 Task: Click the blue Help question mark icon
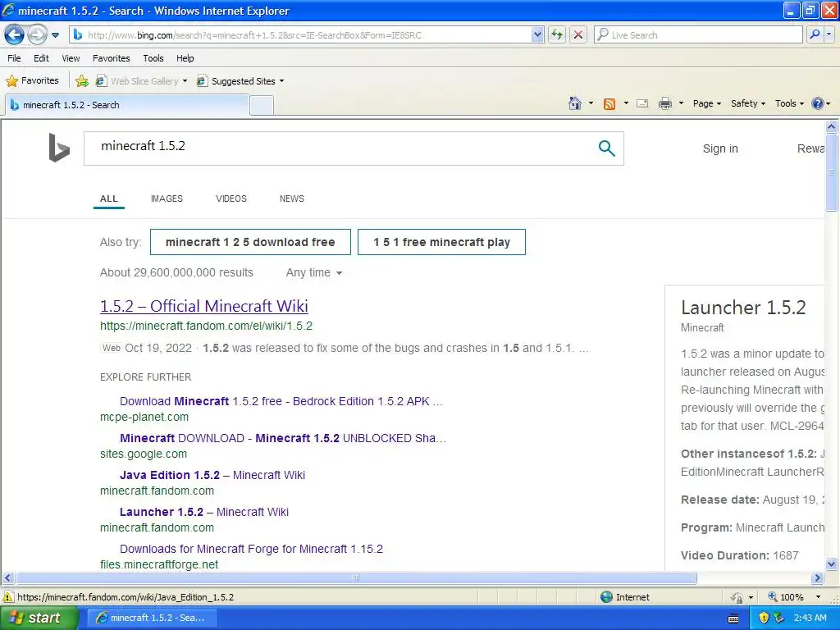click(x=818, y=103)
